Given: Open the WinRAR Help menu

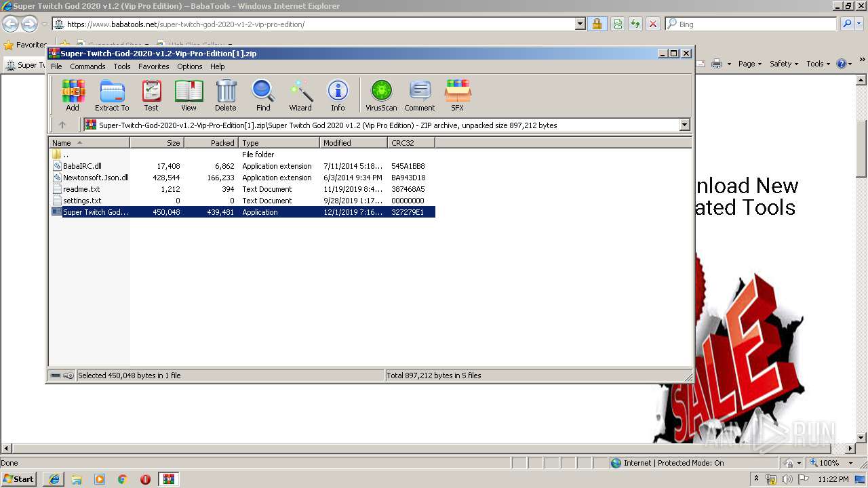Looking at the screenshot, I should click(218, 66).
